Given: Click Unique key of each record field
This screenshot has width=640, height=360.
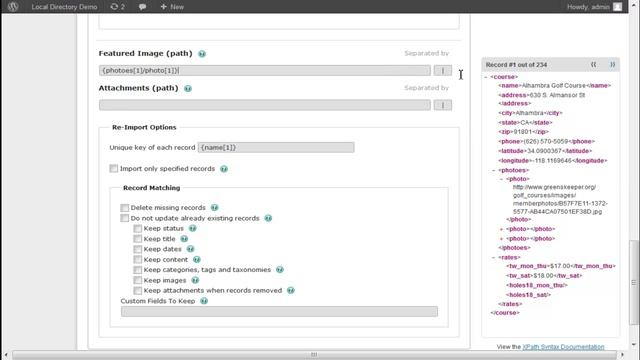Looking at the screenshot, I should click(x=276, y=147).
